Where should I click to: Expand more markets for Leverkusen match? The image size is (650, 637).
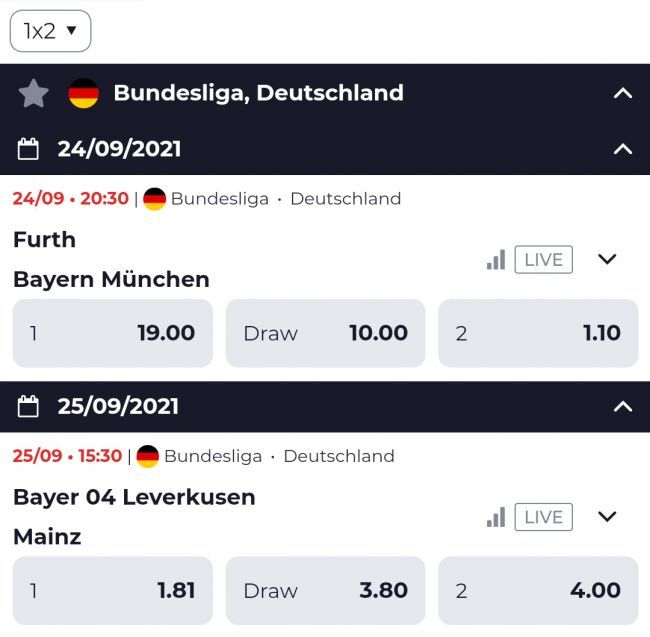pos(607,517)
